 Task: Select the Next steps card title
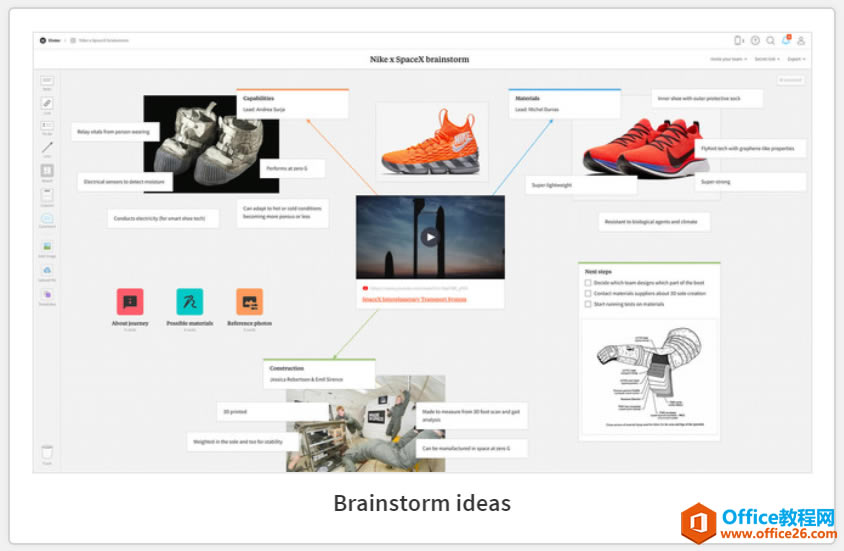pos(598,272)
